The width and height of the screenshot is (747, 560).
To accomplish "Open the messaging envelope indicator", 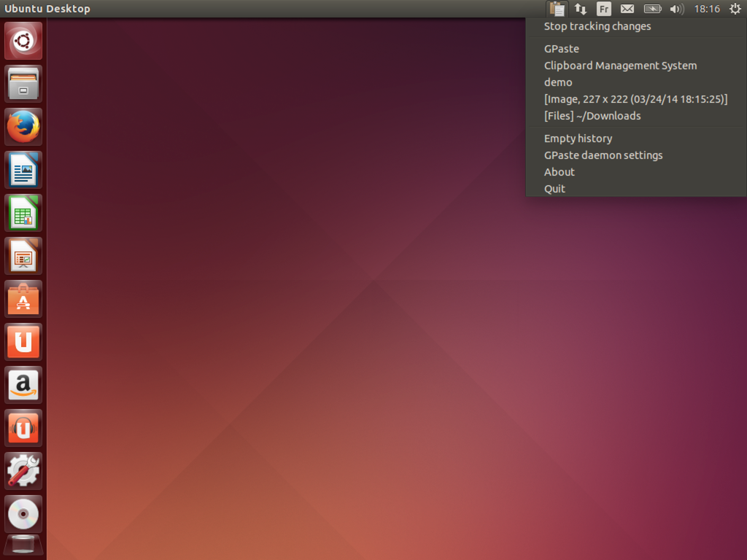I will pyautogui.click(x=627, y=9).
